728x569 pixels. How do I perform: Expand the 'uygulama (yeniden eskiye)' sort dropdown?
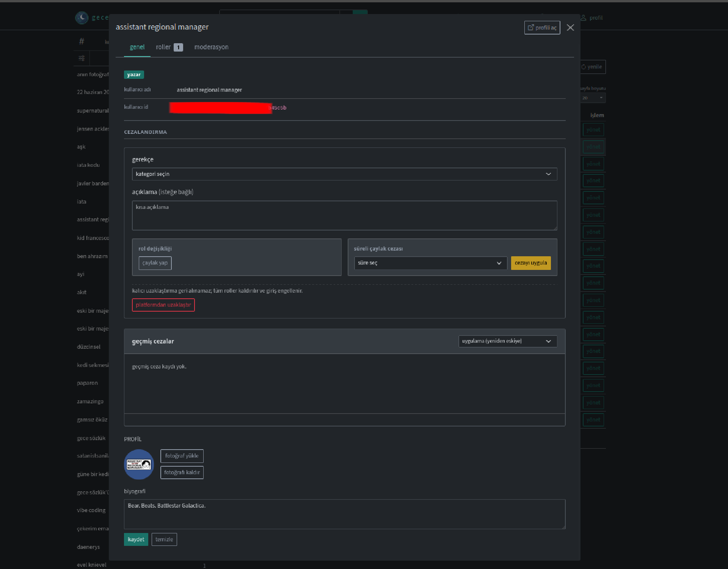coord(508,341)
